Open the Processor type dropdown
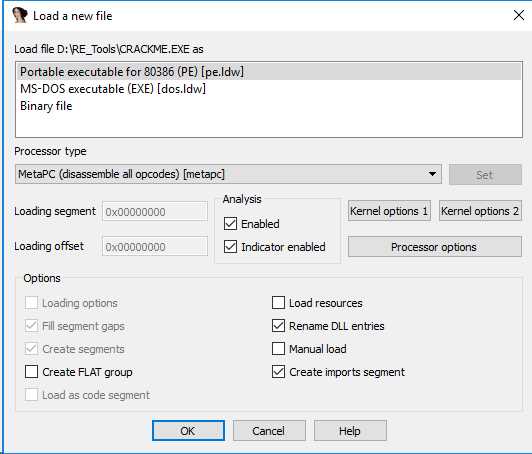This screenshot has width=532, height=454. (x=228, y=174)
